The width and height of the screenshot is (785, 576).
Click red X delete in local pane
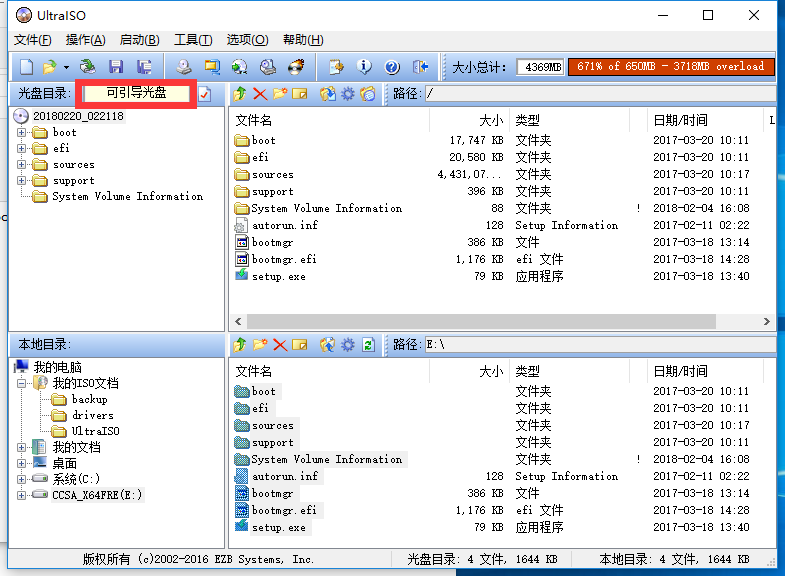280,345
